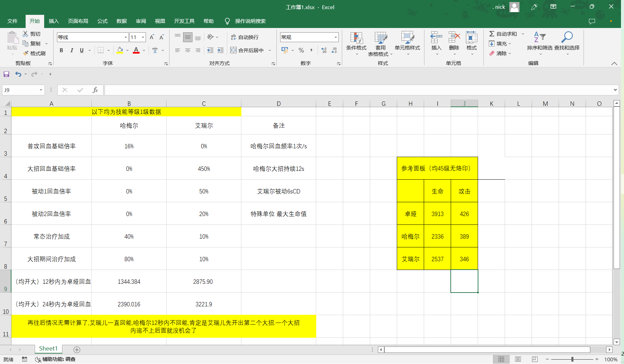Click the Undo arrow icon
This screenshot has height=364, width=624.
(18, 74)
